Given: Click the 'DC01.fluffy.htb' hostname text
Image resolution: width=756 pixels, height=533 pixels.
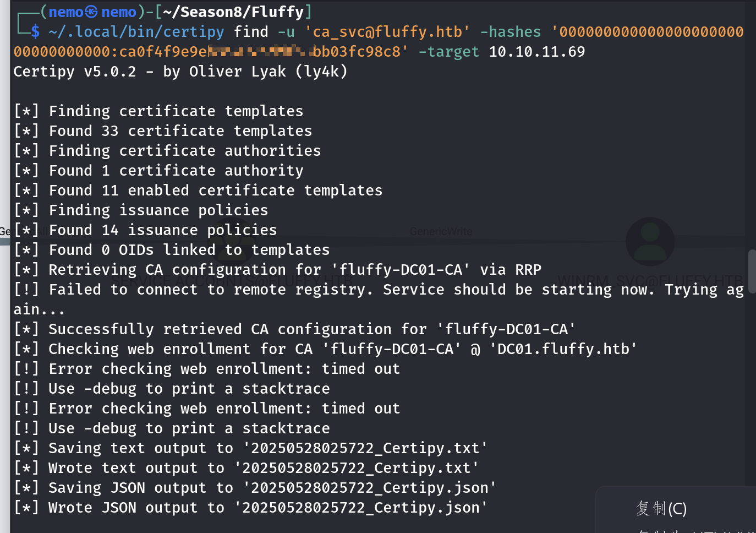Looking at the screenshot, I should pos(563,349).
